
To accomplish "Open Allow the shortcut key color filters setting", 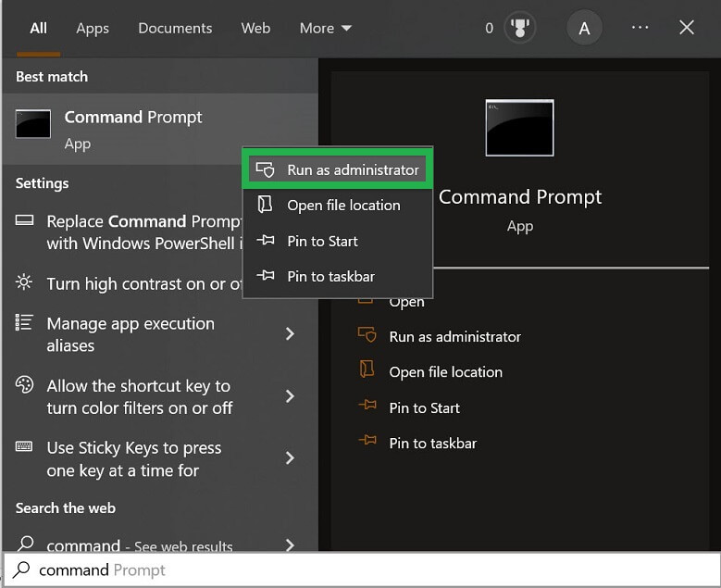I will [159, 396].
